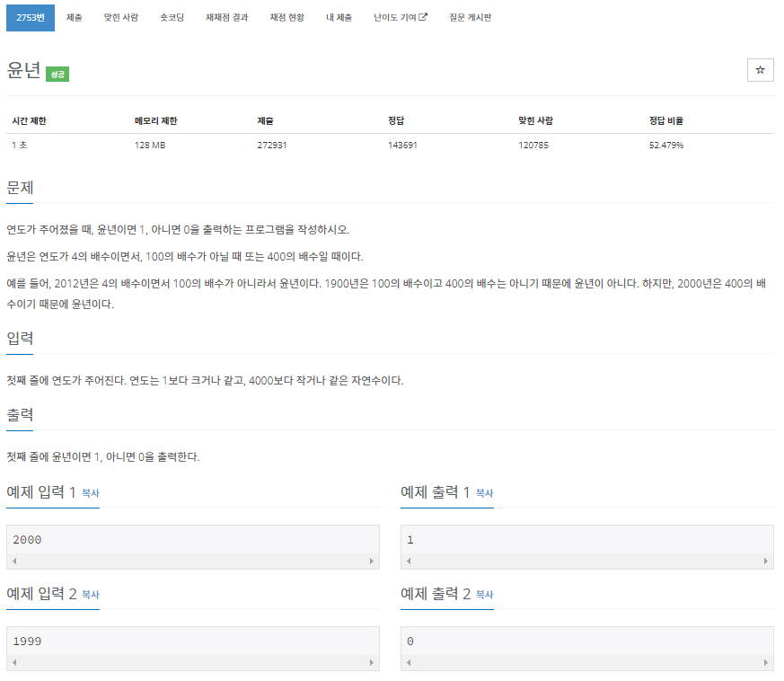Copy 예제 출력 2 with 복사 link
Image resolution: width=784 pixels, height=681 pixels.
coord(485,595)
